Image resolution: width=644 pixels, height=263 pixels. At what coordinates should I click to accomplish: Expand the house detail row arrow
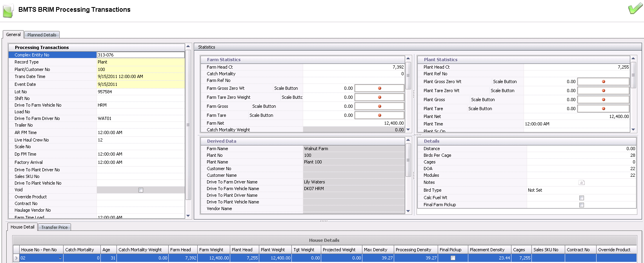point(16,258)
